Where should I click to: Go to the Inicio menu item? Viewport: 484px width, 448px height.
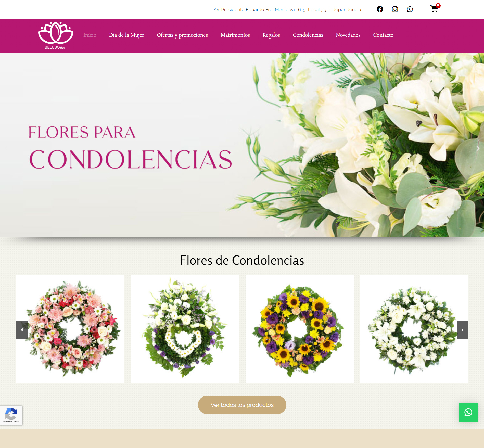coord(90,35)
